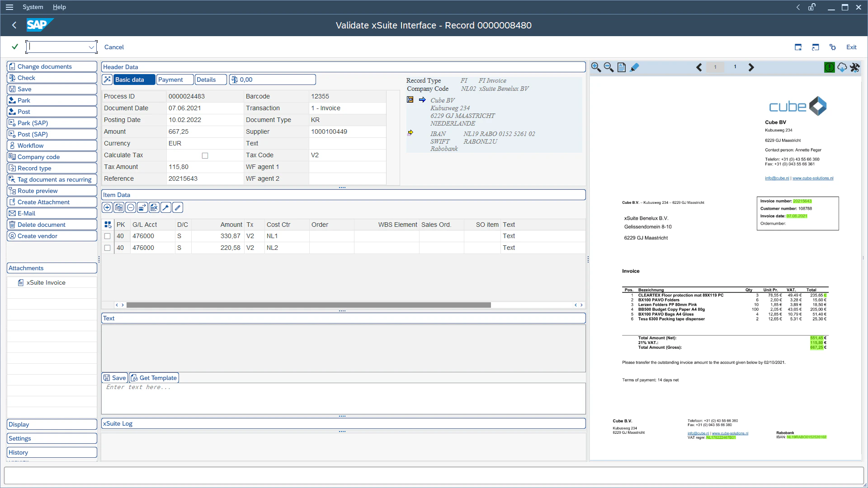The image size is (868, 488).
Task: Open the PDF viewer settings wrench icon
Action: pos(855,67)
